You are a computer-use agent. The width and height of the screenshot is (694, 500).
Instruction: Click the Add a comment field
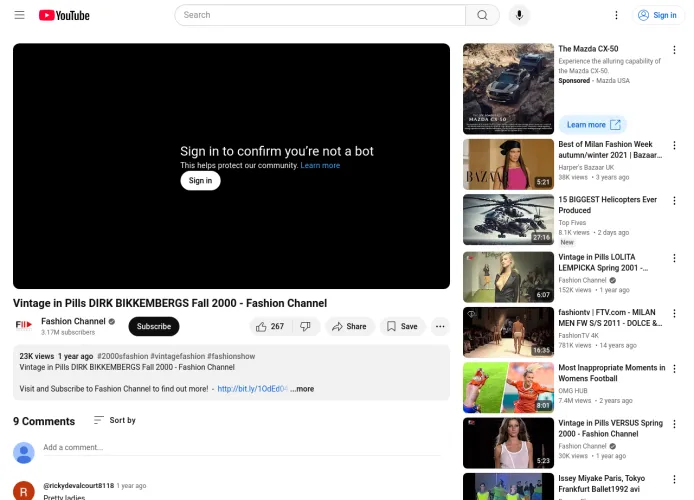(242, 447)
